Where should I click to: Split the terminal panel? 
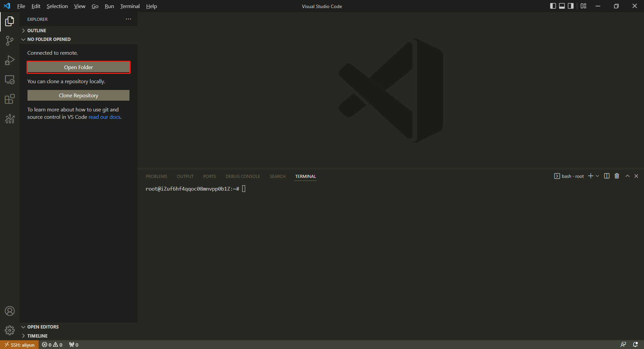606,176
